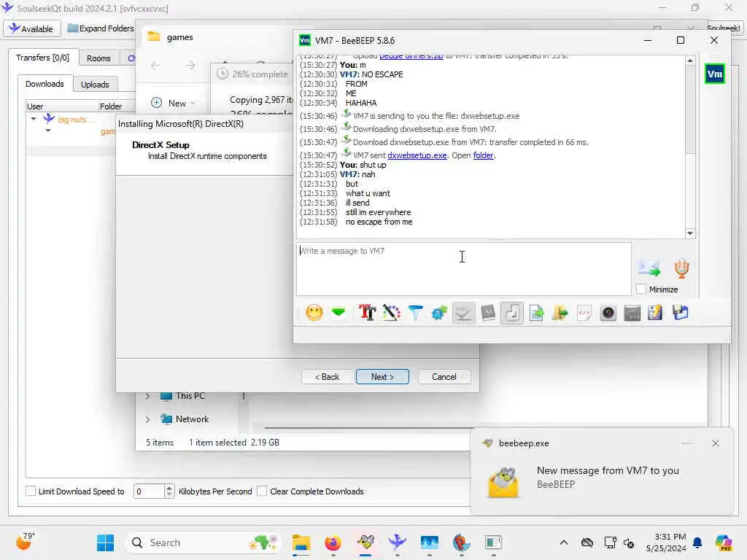Open the dxwebsetup.exe link in chat
Image resolution: width=747 pixels, height=560 pixels.
point(417,155)
